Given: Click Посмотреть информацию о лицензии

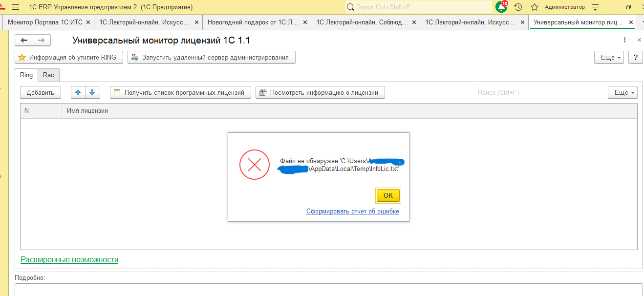Looking at the screenshot, I should [x=320, y=92].
